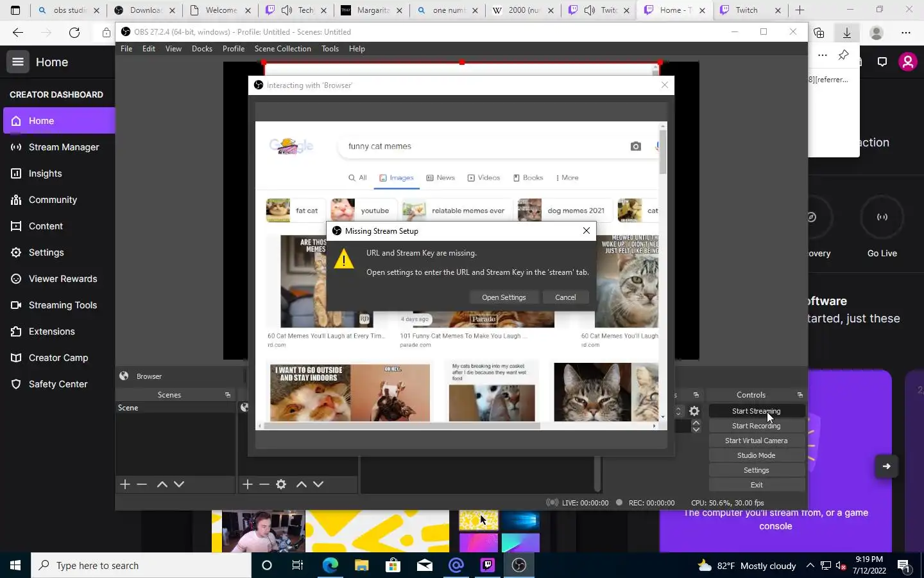This screenshot has width=924, height=578.
Task: Click Edge Downloads toolbar icon
Action: click(847, 33)
